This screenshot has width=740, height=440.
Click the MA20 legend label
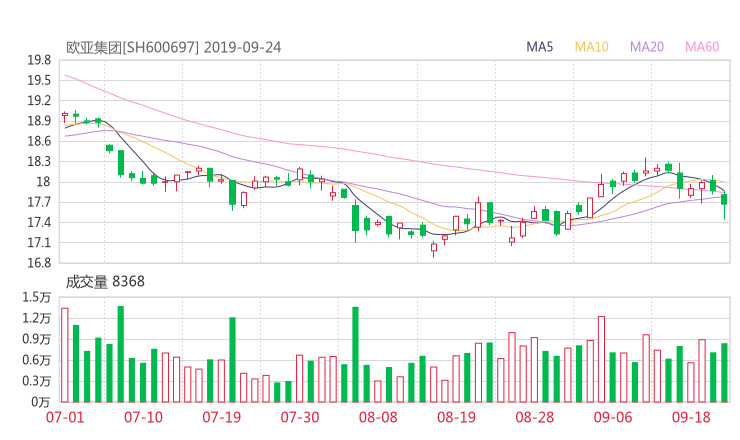coord(647,47)
